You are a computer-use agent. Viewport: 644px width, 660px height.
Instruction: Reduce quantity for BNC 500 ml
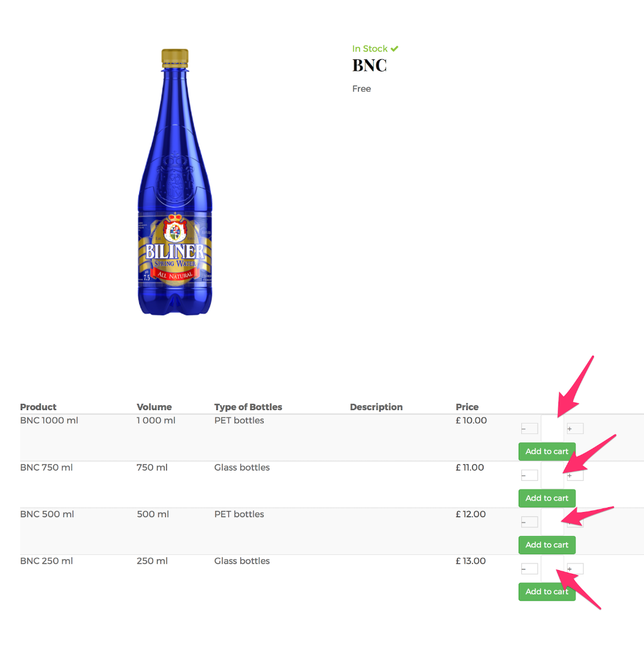[x=529, y=522]
